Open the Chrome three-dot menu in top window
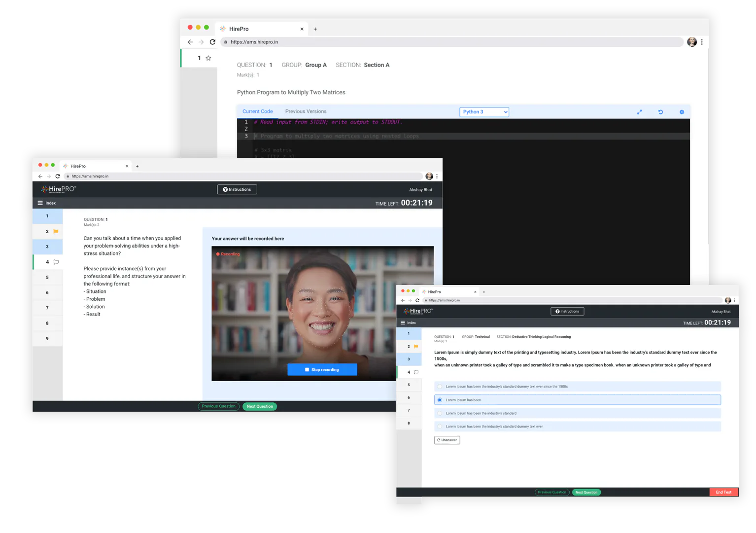The height and width of the screenshot is (533, 756). coord(702,42)
